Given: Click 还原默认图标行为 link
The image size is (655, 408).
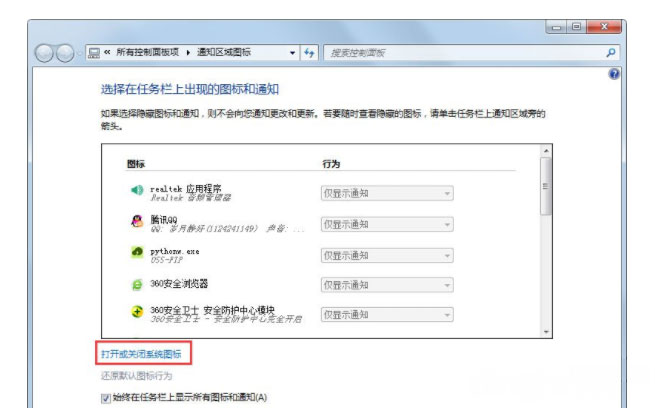Looking at the screenshot, I should 137,376.
